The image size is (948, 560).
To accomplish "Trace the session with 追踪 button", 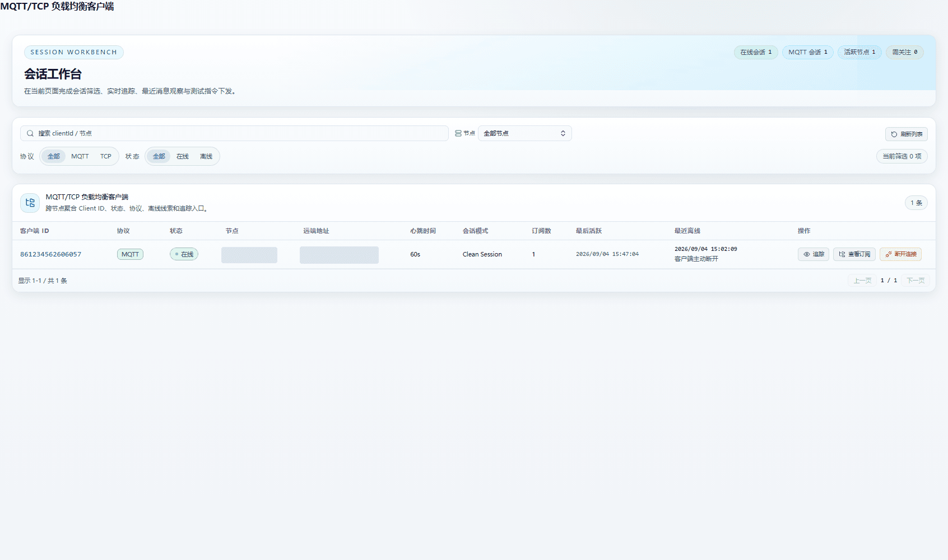I will click(814, 254).
